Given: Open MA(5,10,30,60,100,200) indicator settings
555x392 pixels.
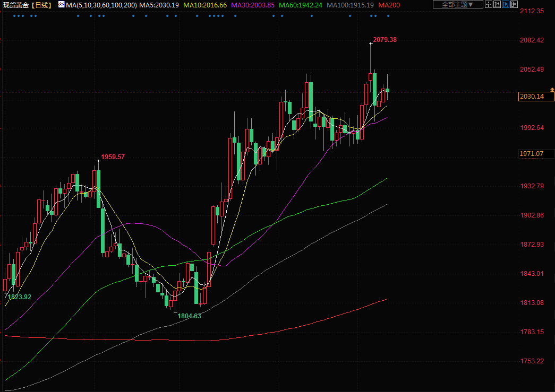Looking at the screenshot, I should click(101, 5).
